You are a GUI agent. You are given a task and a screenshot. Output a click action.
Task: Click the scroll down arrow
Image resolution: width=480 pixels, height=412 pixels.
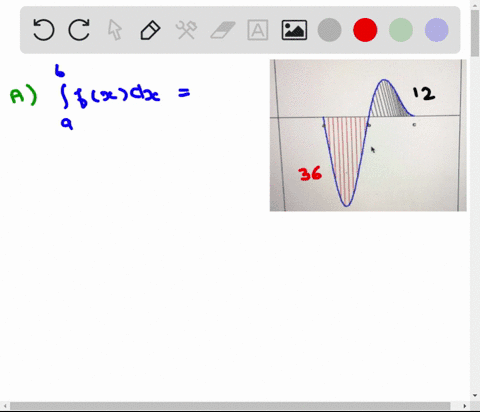coord(475,395)
